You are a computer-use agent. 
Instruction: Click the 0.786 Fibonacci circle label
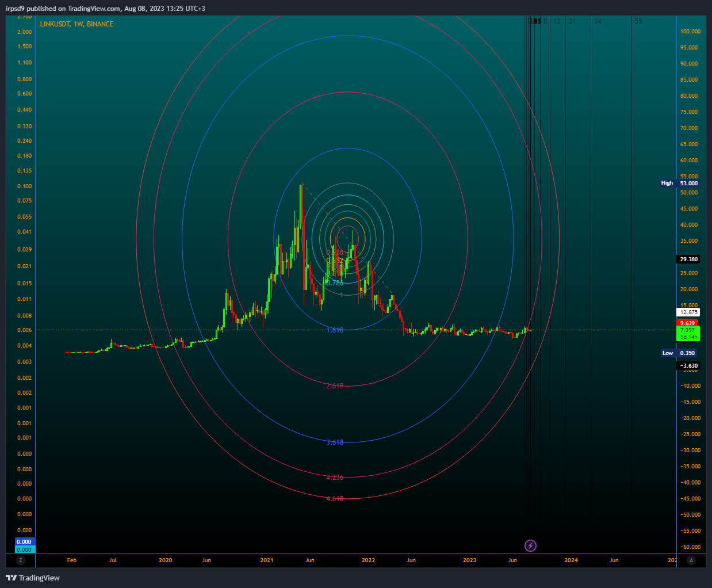(335, 283)
